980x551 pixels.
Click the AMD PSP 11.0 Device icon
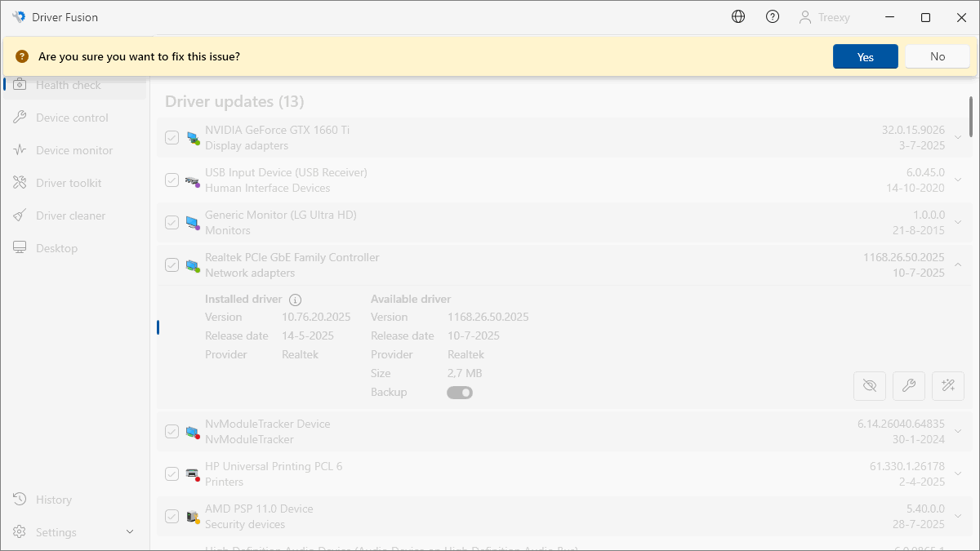coord(193,517)
